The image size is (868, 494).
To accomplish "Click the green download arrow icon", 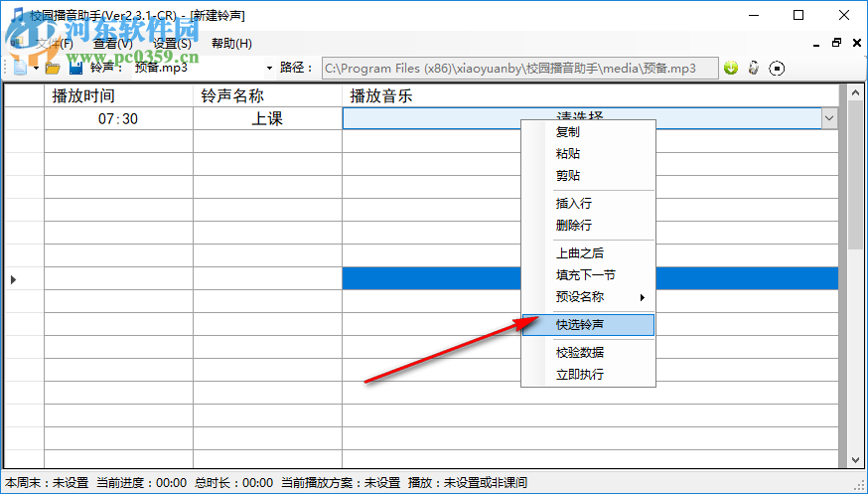I will click(x=731, y=69).
